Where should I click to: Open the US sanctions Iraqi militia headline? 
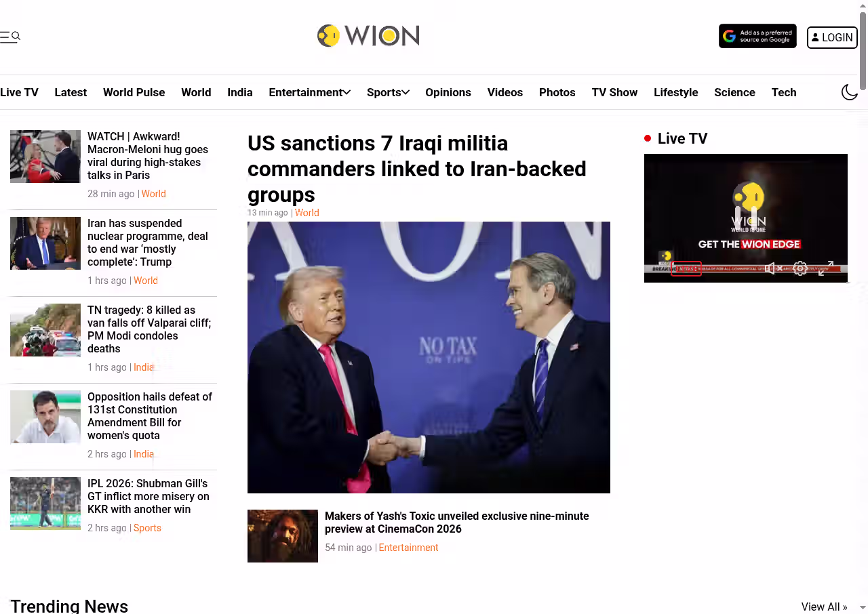pos(417,169)
